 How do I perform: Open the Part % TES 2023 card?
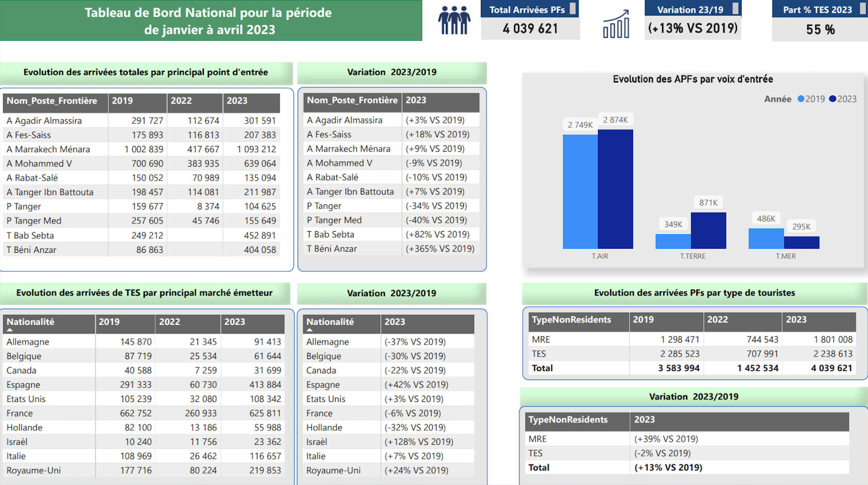click(820, 21)
